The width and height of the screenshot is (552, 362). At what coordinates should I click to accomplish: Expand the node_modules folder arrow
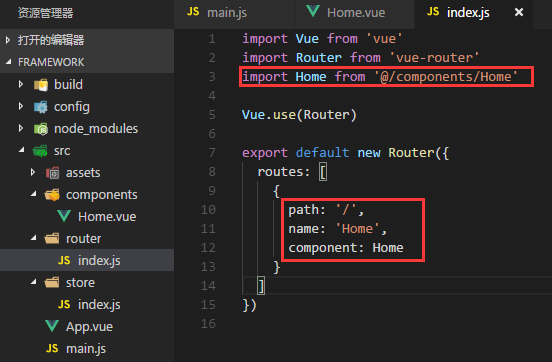[21, 129]
